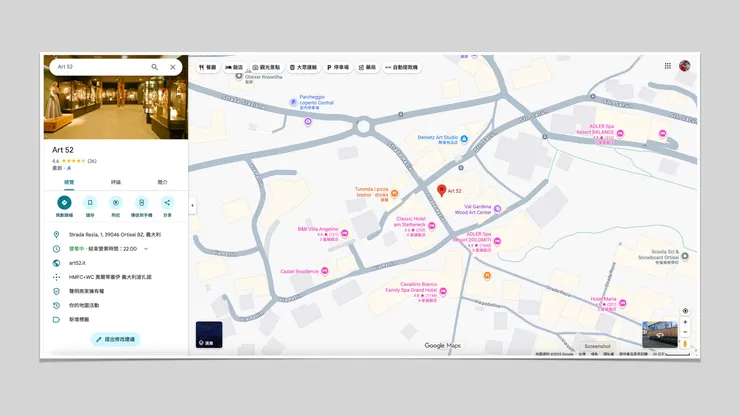Click the magnifier search icon in search box
This screenshot has height=416, width=740.
pyautogui.click(x=154, y=67)
